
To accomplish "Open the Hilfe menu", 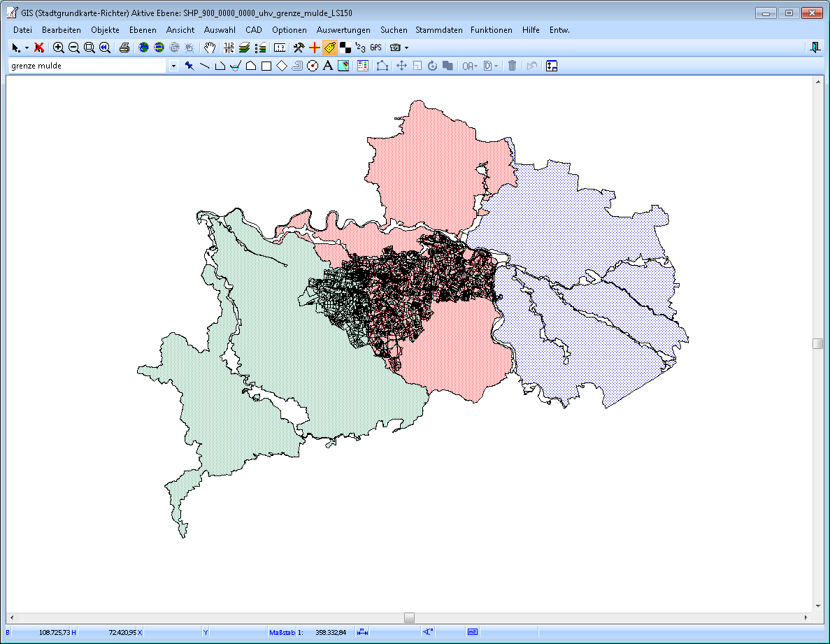I will [x=531, y=30].
